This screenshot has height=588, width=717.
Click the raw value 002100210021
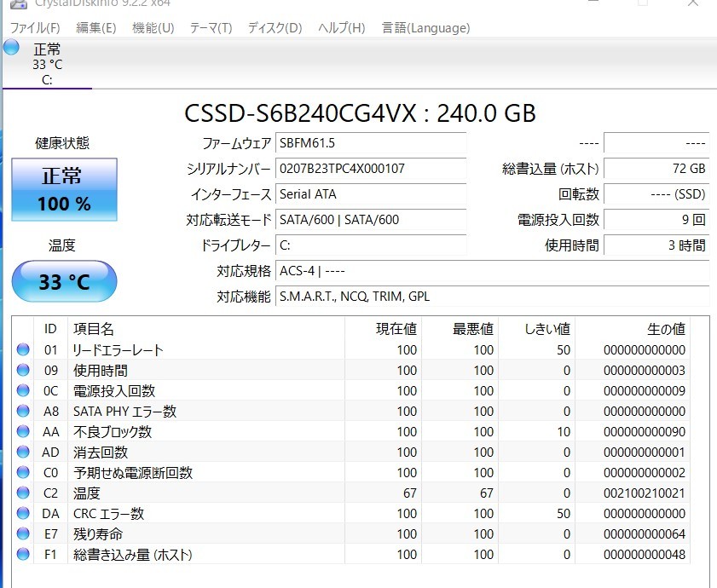click(645, 493)
